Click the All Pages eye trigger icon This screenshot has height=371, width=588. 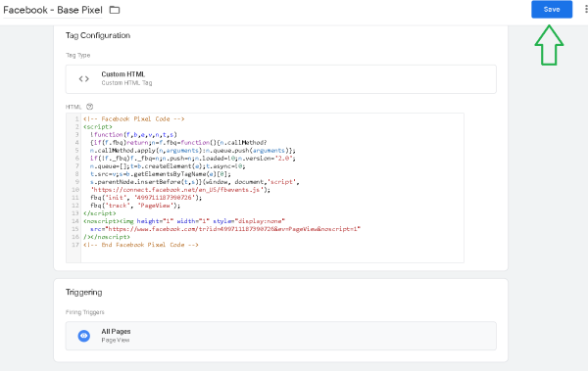(x=84, y=336)
